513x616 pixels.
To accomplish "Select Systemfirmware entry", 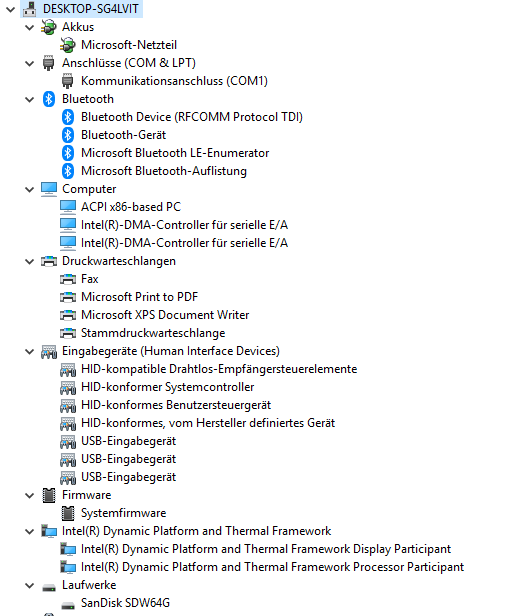I will point(123,513).
